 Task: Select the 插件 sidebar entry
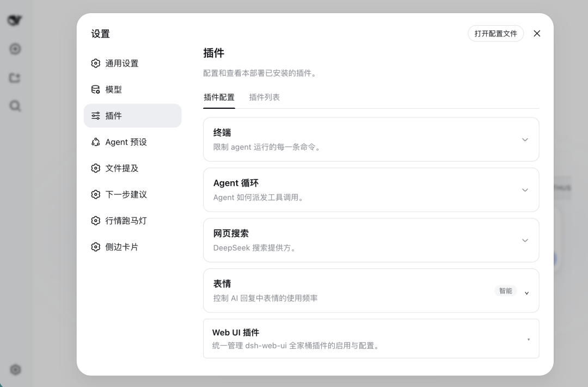[133, 116]
